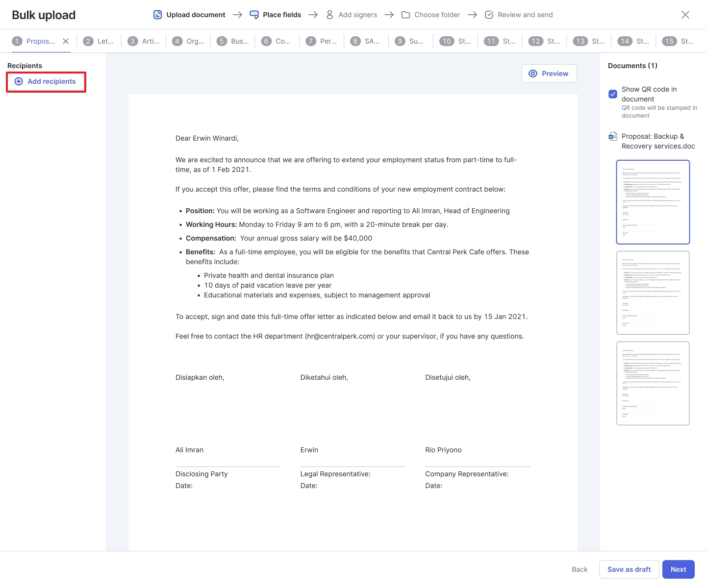Click the Preview eye icon
The width and height of the screenshot is (706, 588).
pos(533,73)
